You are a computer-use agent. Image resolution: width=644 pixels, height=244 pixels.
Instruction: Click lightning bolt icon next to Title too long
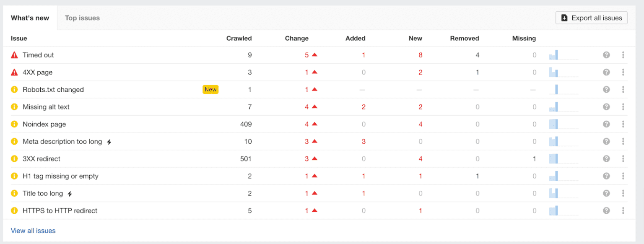click(x=70, y=194)
